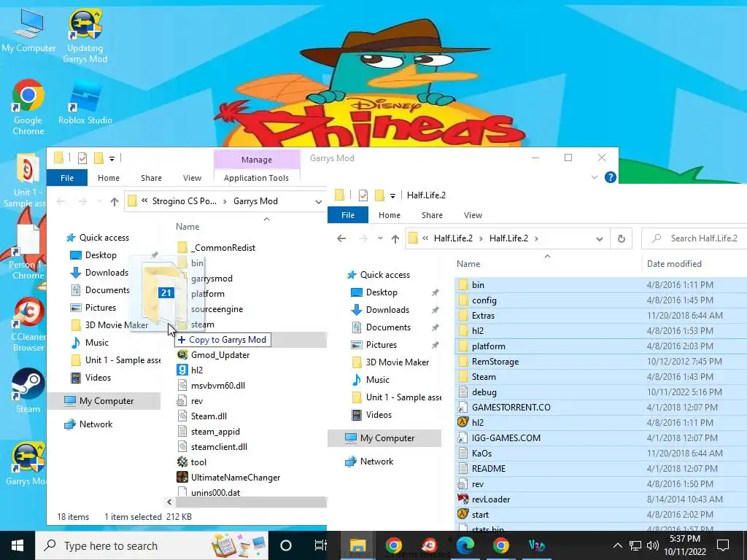Screen dimensions: 747x560
Task: Click horizontal scrollbar in Garrys Mod list
Action: point(251,502)
